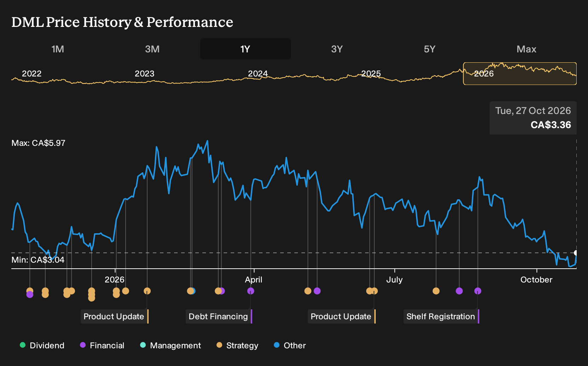Image resolution: width=588 pixels, height=366 pixels.
Task: Click the blue Other event marker
Action: point(193,291)
